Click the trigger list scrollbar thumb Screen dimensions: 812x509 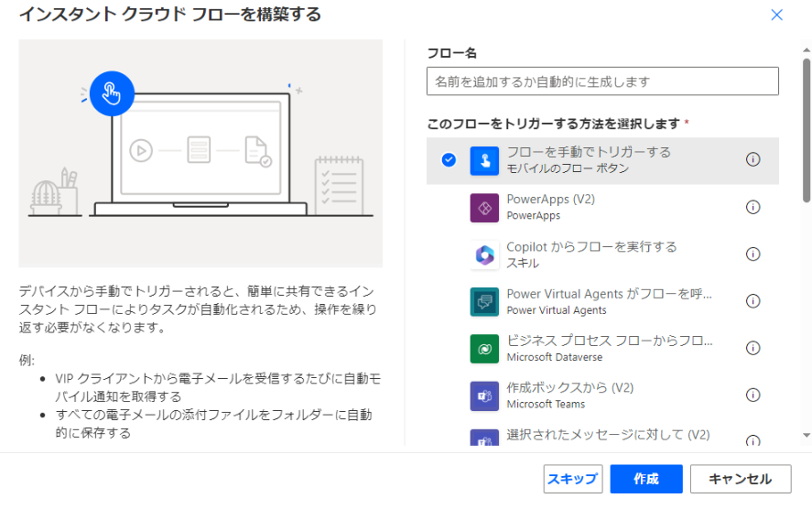[807, 130]
